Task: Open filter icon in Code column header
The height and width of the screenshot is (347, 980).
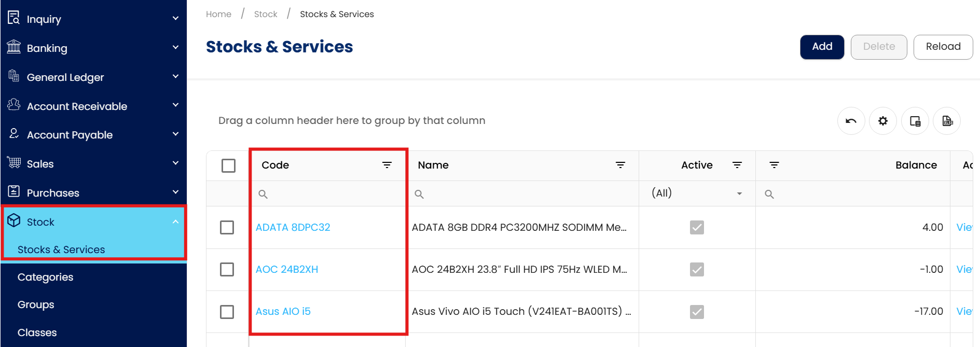Action: 387,165
